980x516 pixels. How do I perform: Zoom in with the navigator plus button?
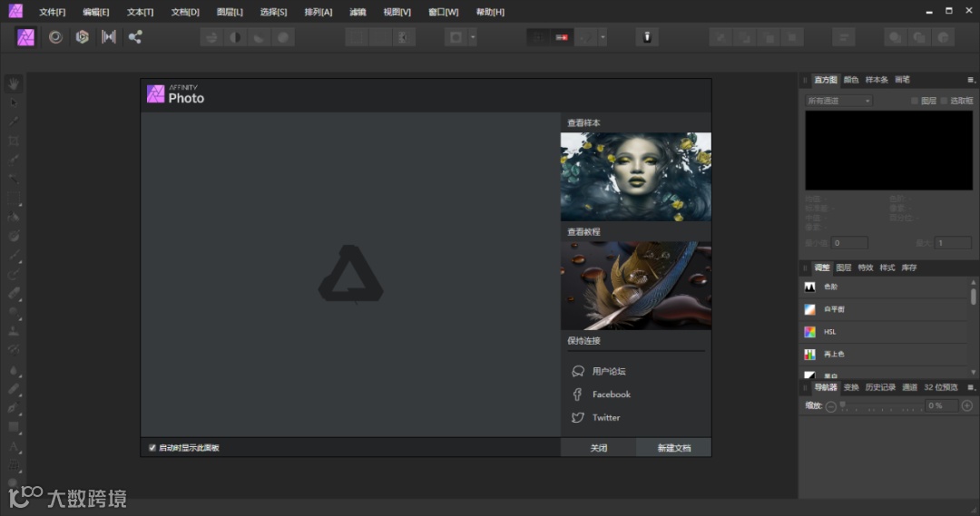(x=967, y=406)
